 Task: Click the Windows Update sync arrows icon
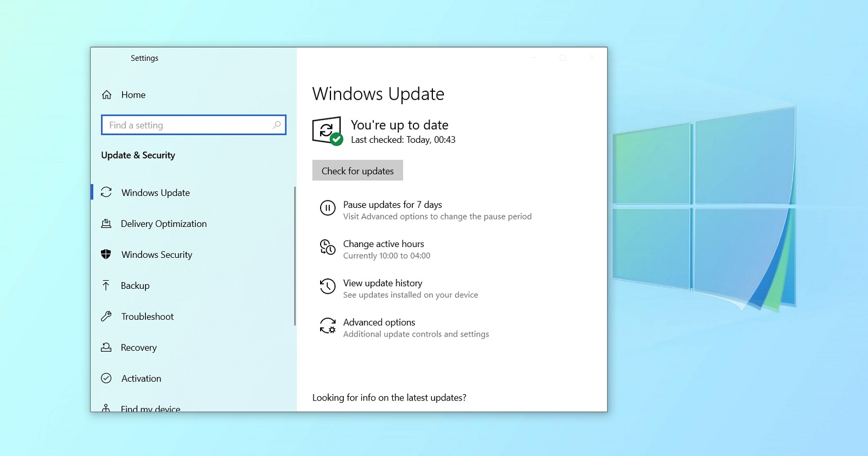click(x=106, y=192)
